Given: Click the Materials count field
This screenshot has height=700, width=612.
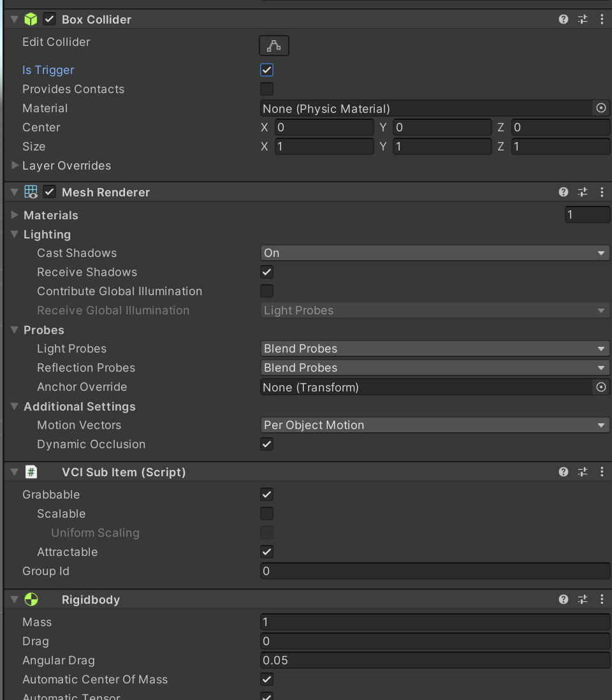Looking at the screenshot, I should pos(587,215).
